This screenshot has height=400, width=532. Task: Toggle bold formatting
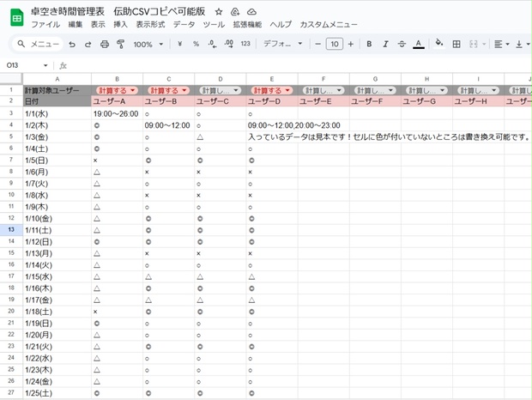click(369, 44)
